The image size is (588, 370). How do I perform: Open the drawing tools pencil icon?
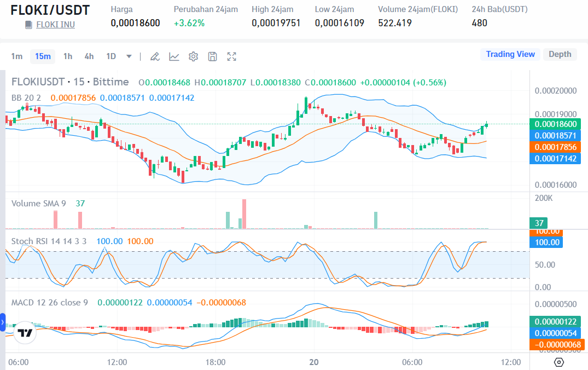click(x=155, y=57)
